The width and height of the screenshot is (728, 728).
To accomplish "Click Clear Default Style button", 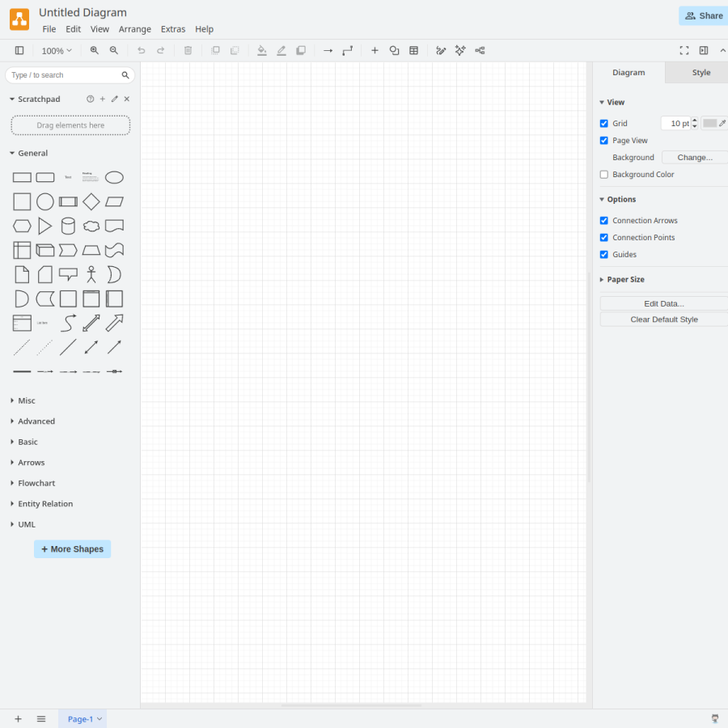I will (664, 320).
